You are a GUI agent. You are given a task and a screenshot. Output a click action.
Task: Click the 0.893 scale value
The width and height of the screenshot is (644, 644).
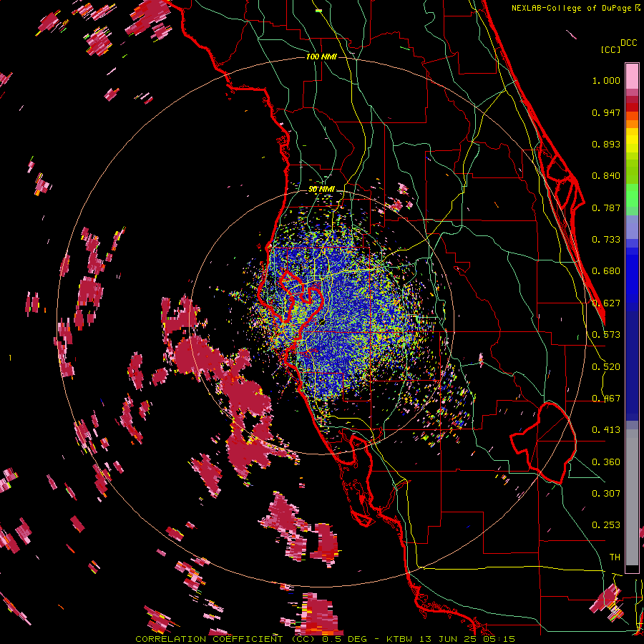606,144
